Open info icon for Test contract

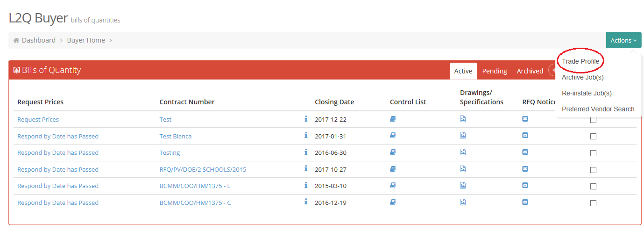[x=306, y=119]
